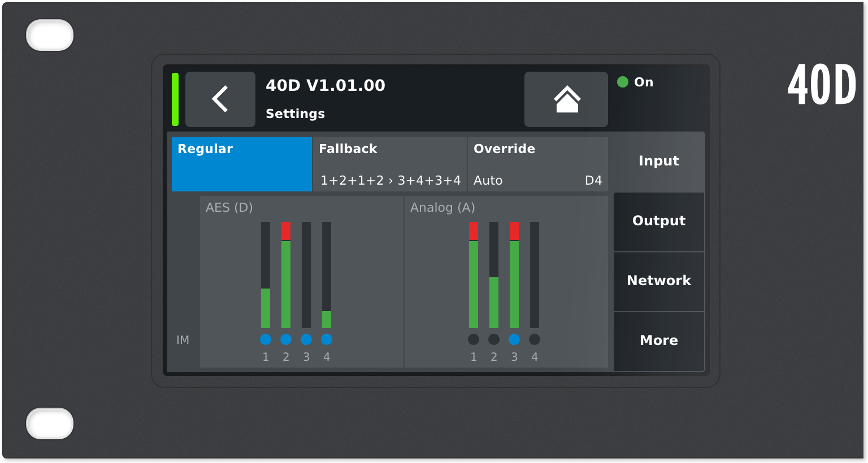Select Analog channel 1 clipping level meter

tap(474, 275)
